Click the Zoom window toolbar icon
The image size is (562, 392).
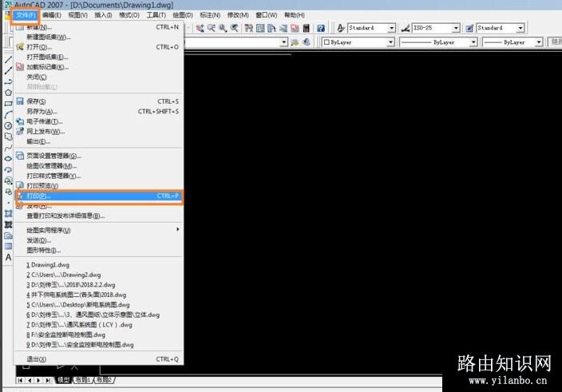point(223,28)
